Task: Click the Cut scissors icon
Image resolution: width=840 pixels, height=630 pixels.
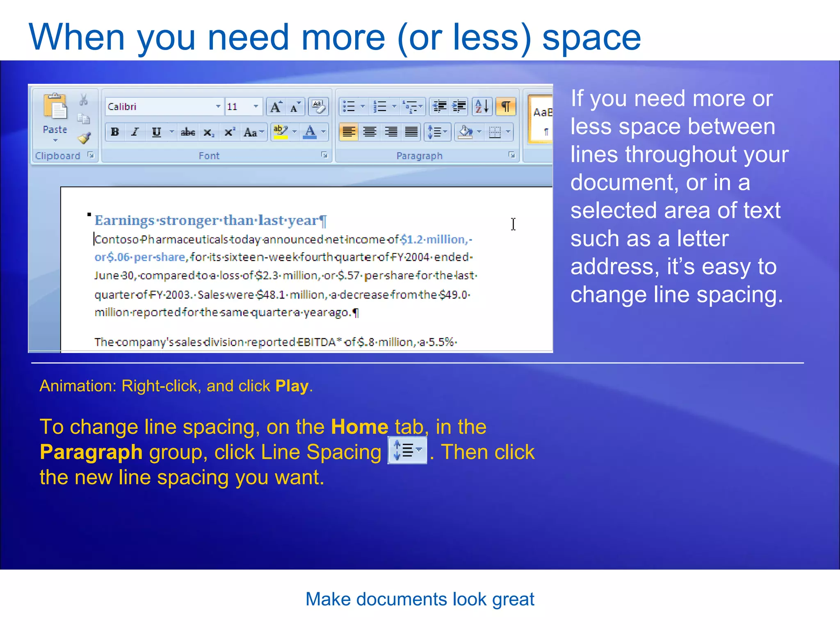Action: (84, 100)
